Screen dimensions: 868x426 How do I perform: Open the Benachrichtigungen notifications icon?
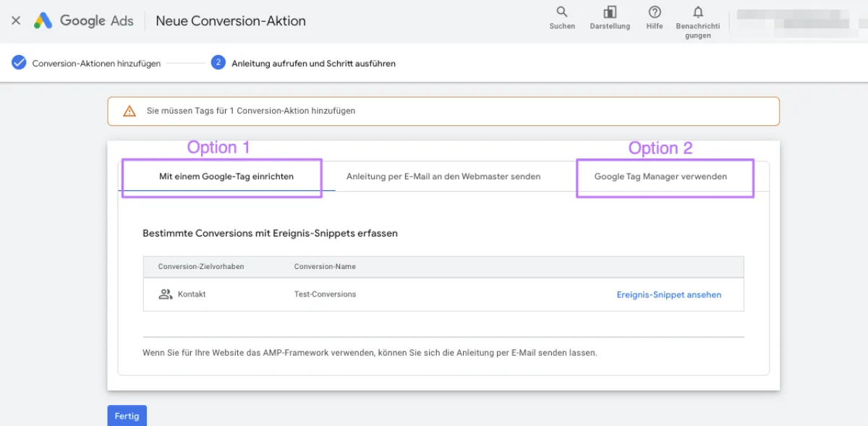pyautogui.click(x=697, y=14)
